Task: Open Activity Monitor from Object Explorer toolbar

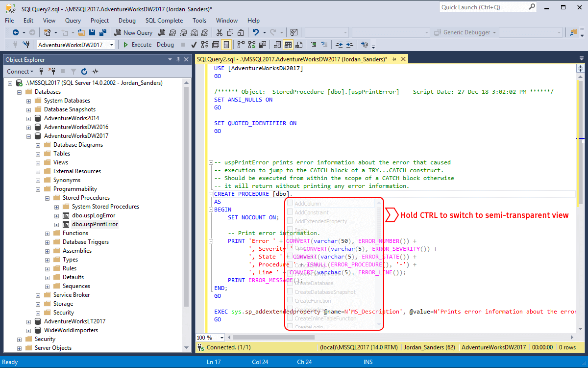Action: pos(95,71)
